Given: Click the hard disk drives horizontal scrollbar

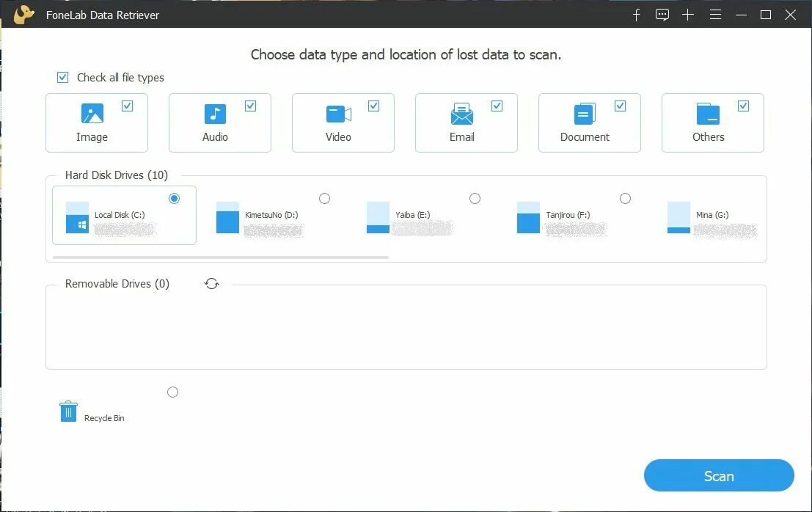Looking at the screenshot, I should tap(221, 257).
